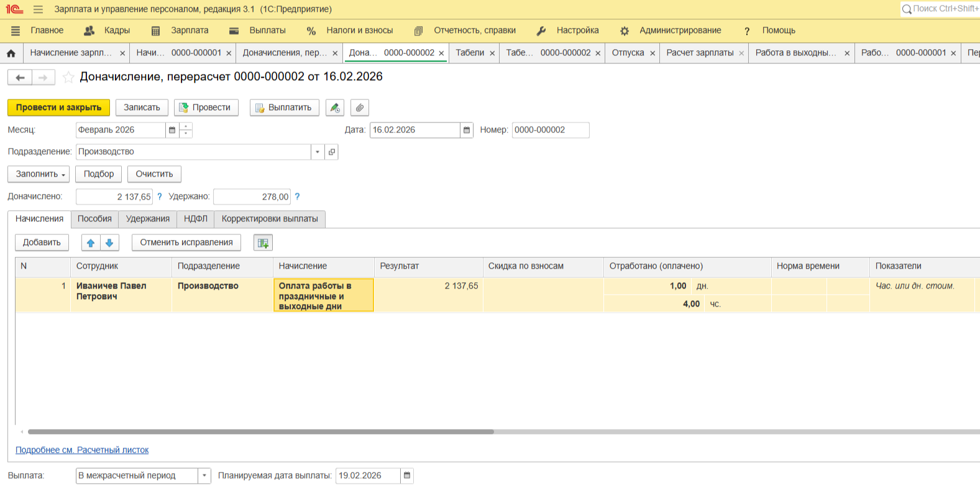Close the Доначисления, пер... tab
Screen dimensions: 980x490
(335, 53)
